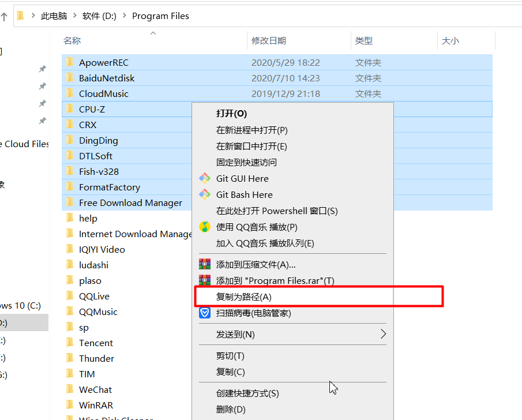Click the folder icon of IQIYI Video
522x420 pixels.
(70, 249)
